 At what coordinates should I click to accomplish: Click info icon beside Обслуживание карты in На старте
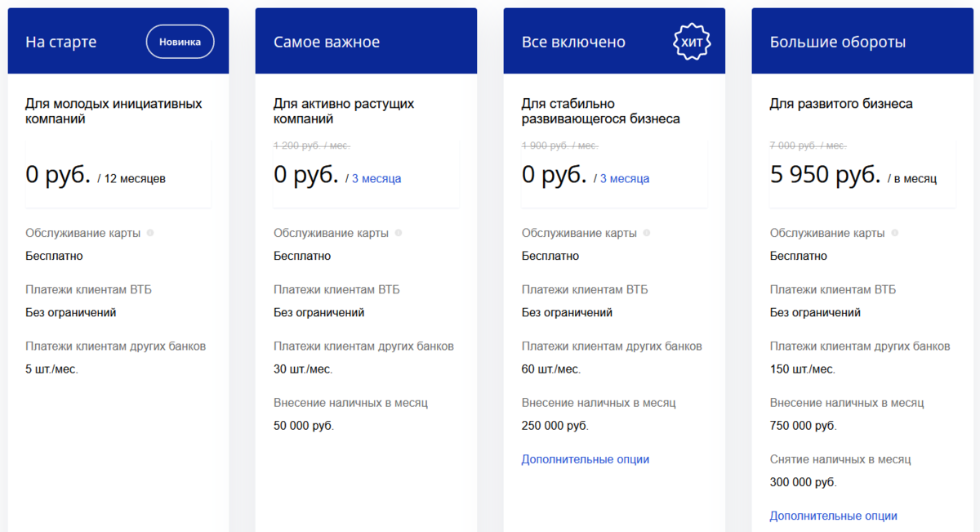pyautogui.click(x=150, y=233)
